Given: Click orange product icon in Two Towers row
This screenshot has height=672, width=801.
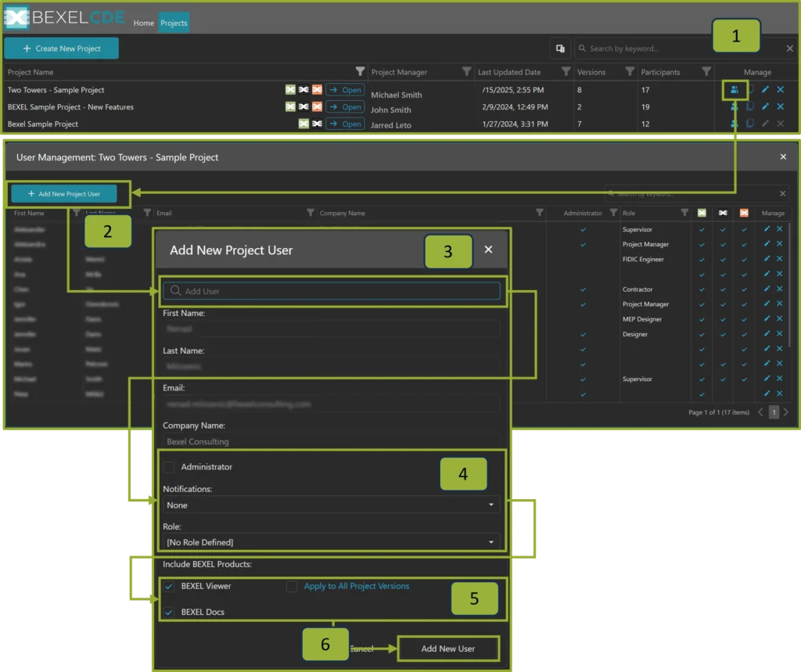Looking at the screenshot, I should click(x=317, y=90).
